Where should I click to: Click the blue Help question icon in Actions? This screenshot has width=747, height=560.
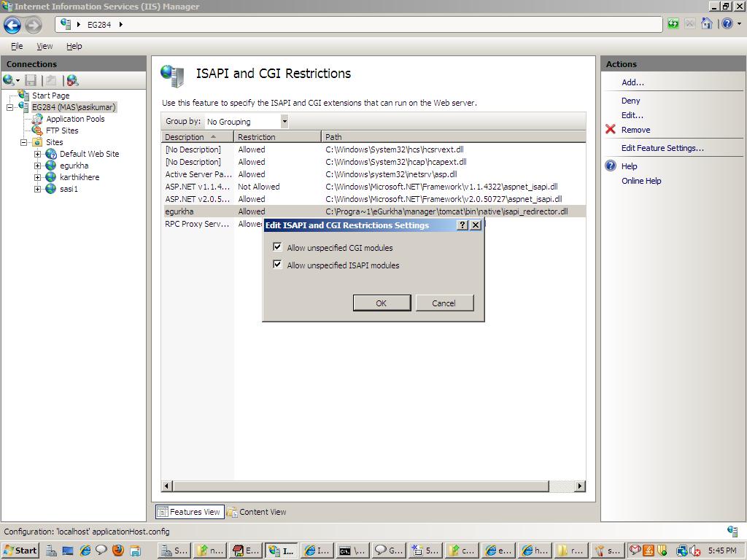pyautogui.click(x=611, y=166)
